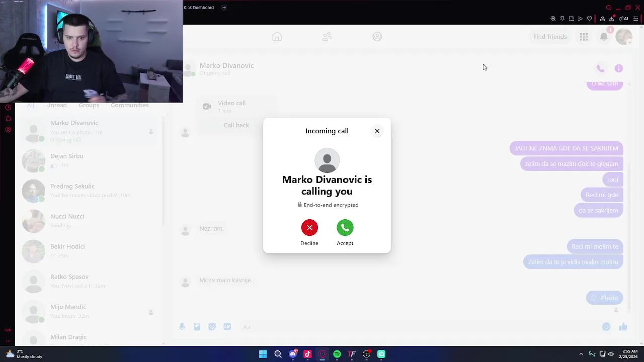Switch to the All chats tab
Viewport: 644px width, 362px height.
click(x=30, y=105)
